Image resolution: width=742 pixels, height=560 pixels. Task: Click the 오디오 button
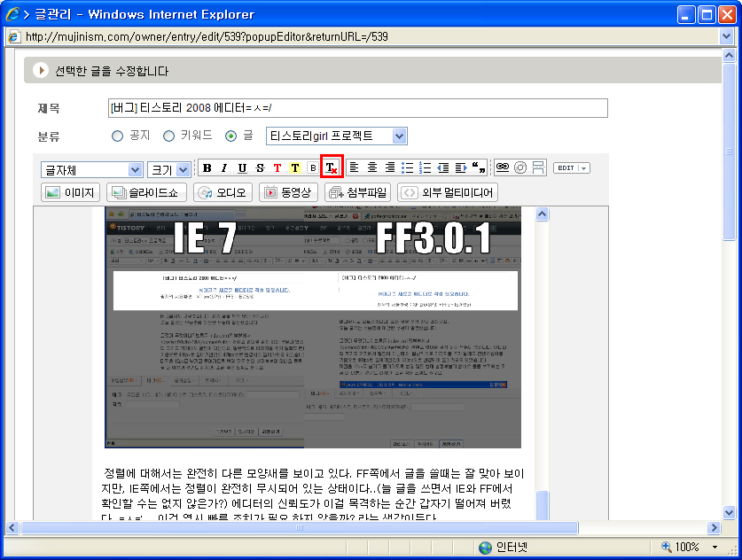[223, 192]
